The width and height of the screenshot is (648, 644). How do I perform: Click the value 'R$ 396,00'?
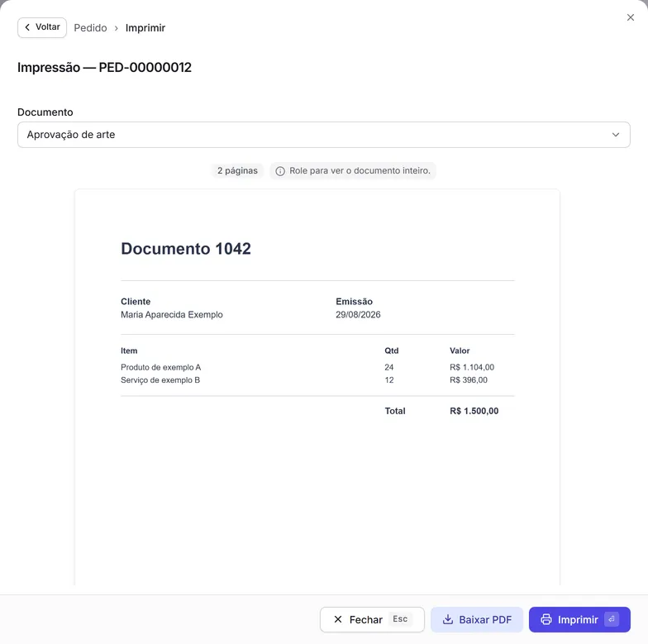click(468, 380)
